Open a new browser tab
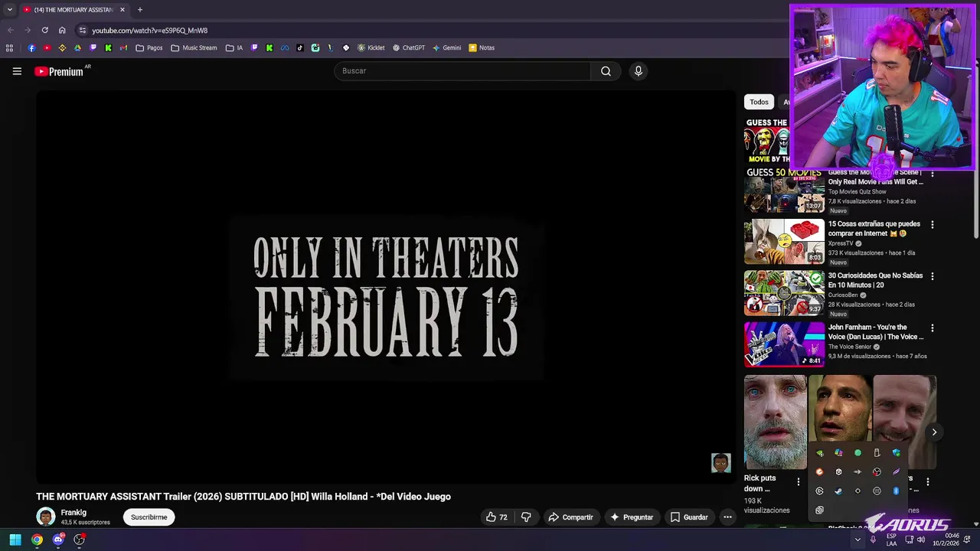Viewport: 980px width, 551px height. 139,10
